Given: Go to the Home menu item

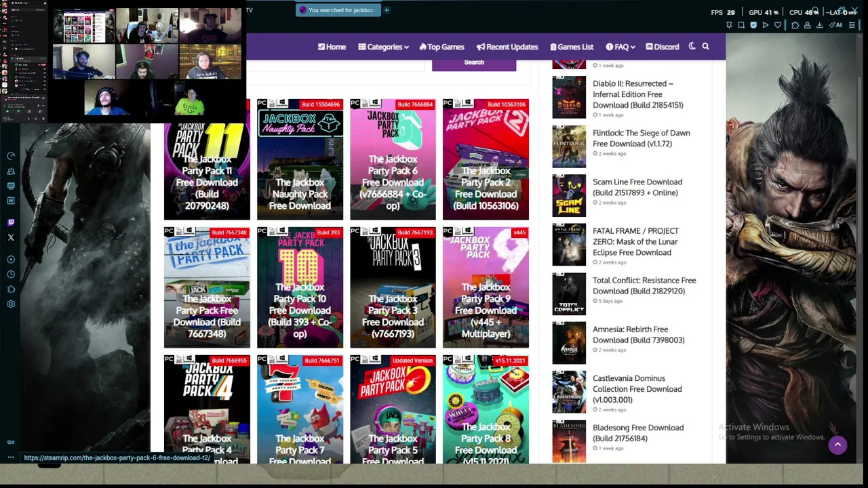Looking at the screenshot, I should (x=332, y=47).
